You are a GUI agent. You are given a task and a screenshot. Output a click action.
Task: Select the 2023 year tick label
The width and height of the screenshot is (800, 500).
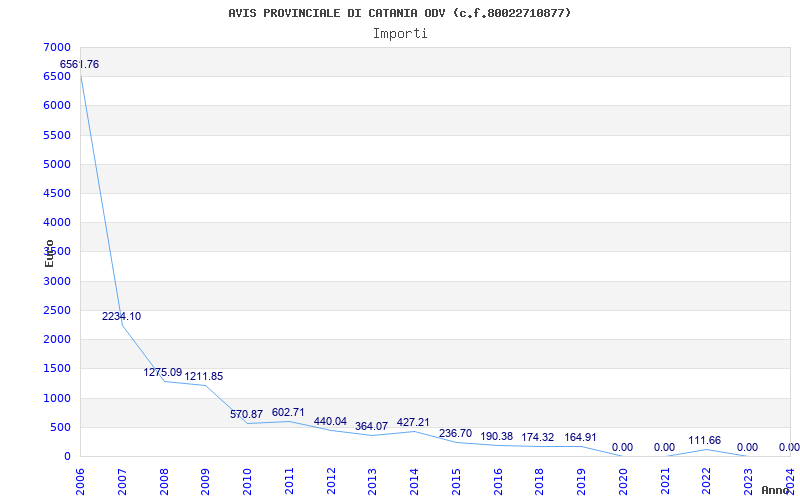tap(748, 482)
